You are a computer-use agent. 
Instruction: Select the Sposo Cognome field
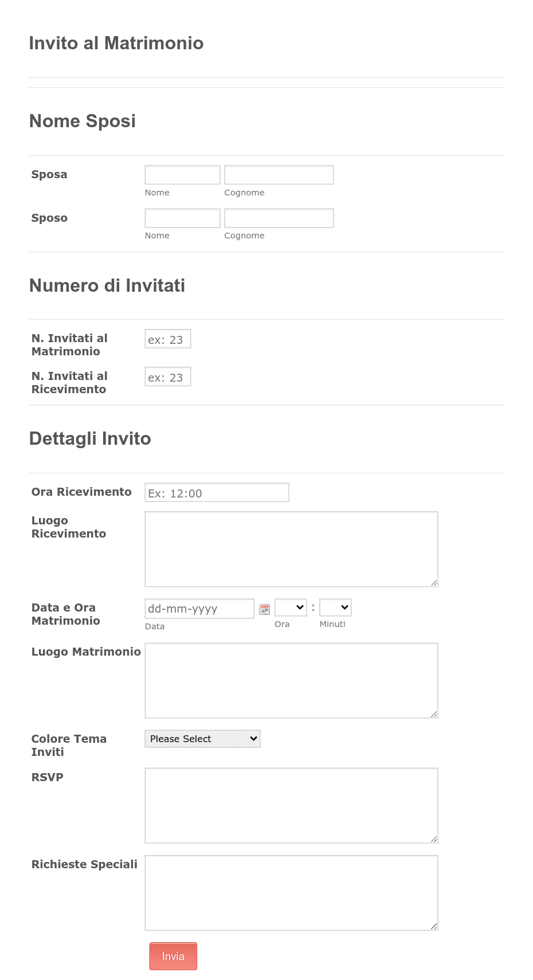279,218
